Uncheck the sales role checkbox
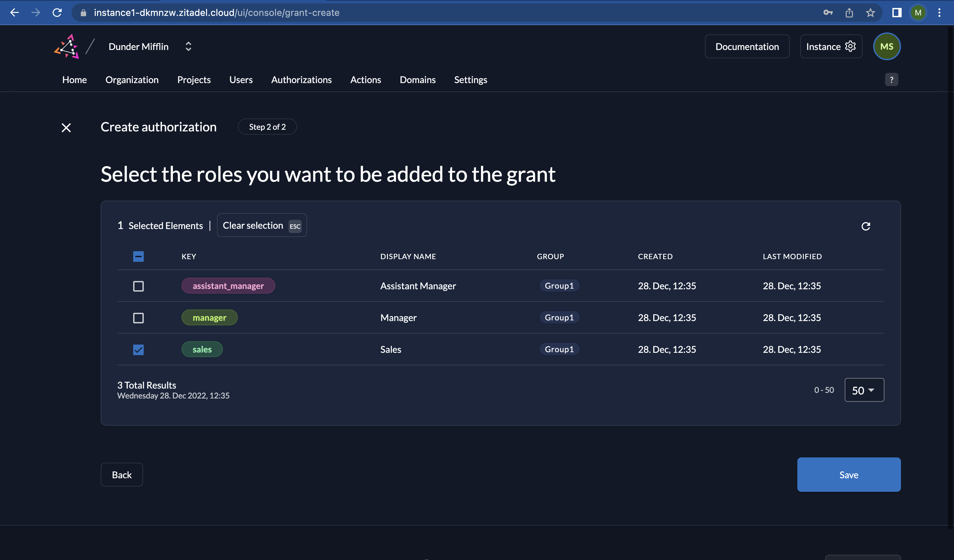 [138, 350]
